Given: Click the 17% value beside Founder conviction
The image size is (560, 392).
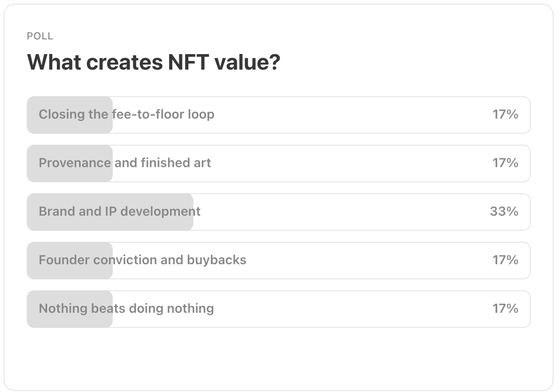Looking at the screenshot, I should (505, 260).
